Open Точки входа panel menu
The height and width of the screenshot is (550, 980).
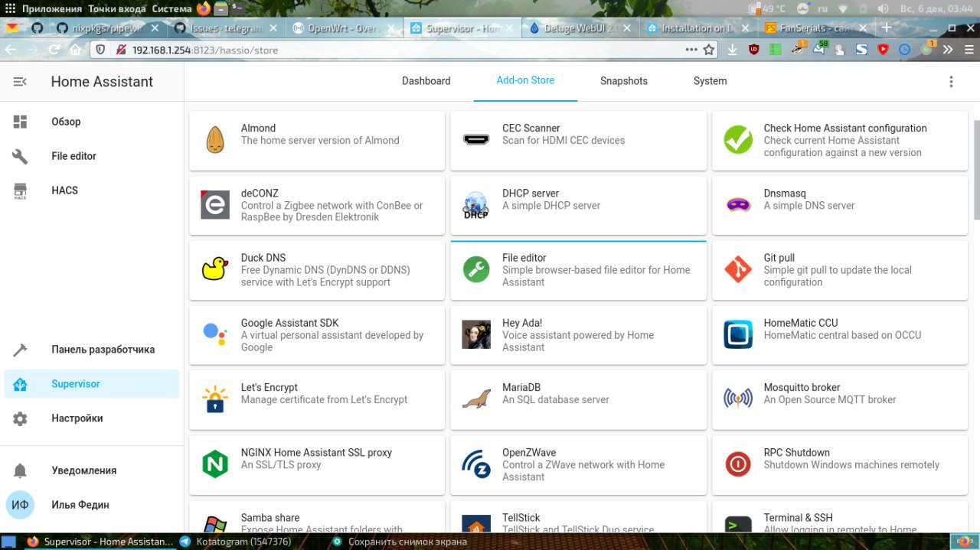[x=117, y=8]
